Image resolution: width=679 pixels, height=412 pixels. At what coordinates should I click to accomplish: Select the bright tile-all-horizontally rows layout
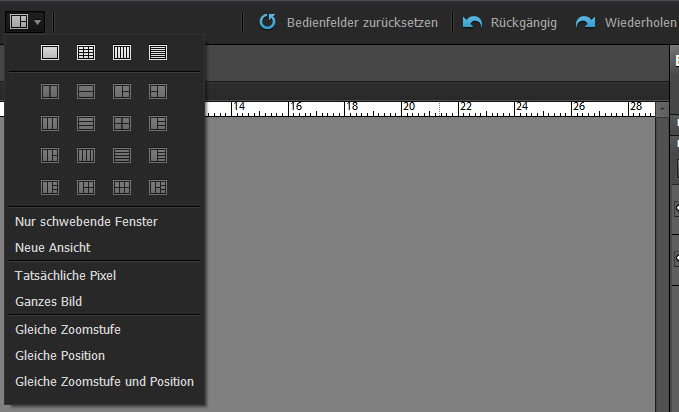[x=158, y=53]
